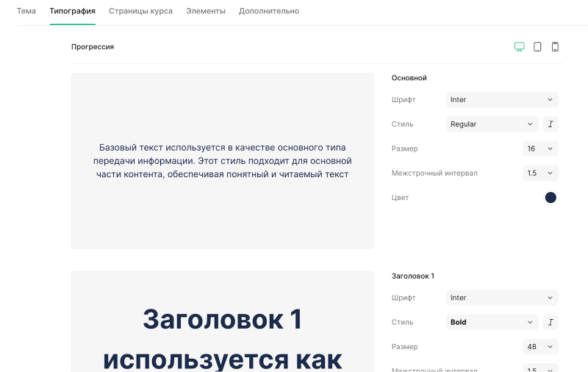Open Межстрочный интервал dropdown in Основной

[x=540, y=174]
